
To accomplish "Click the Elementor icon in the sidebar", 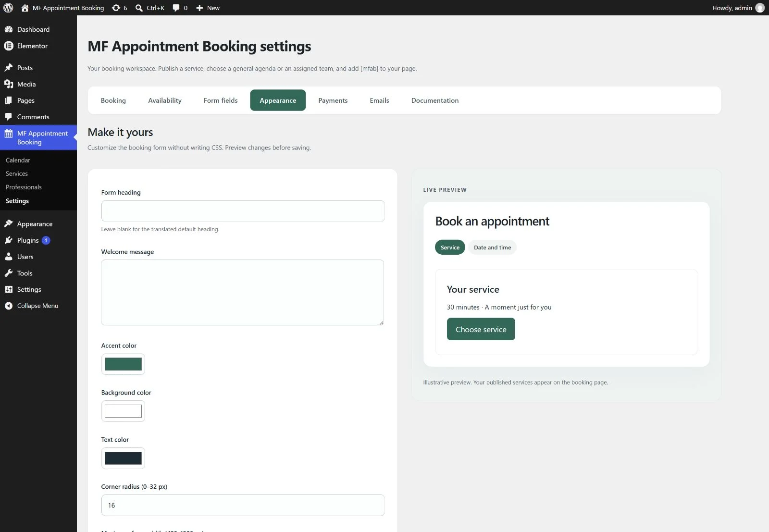I will 9,46.
